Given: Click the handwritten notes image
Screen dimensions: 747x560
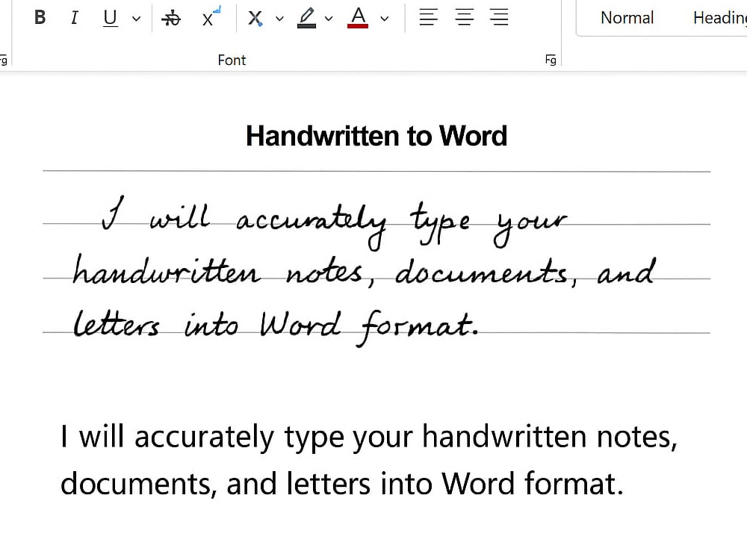Looking at the screenshot, I should tap(376, 260).
